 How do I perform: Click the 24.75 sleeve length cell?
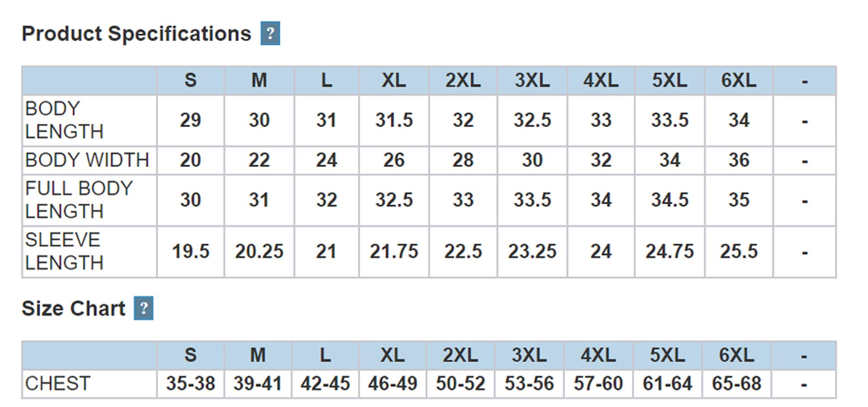(669, 252)
